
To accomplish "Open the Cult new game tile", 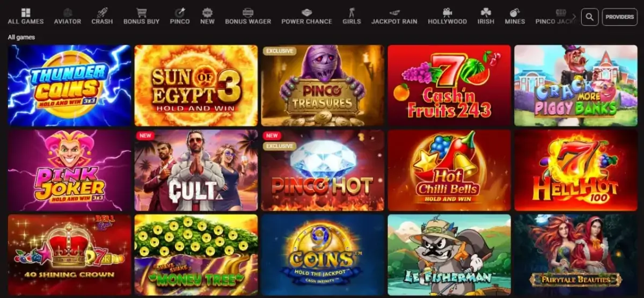I will 196,170.
